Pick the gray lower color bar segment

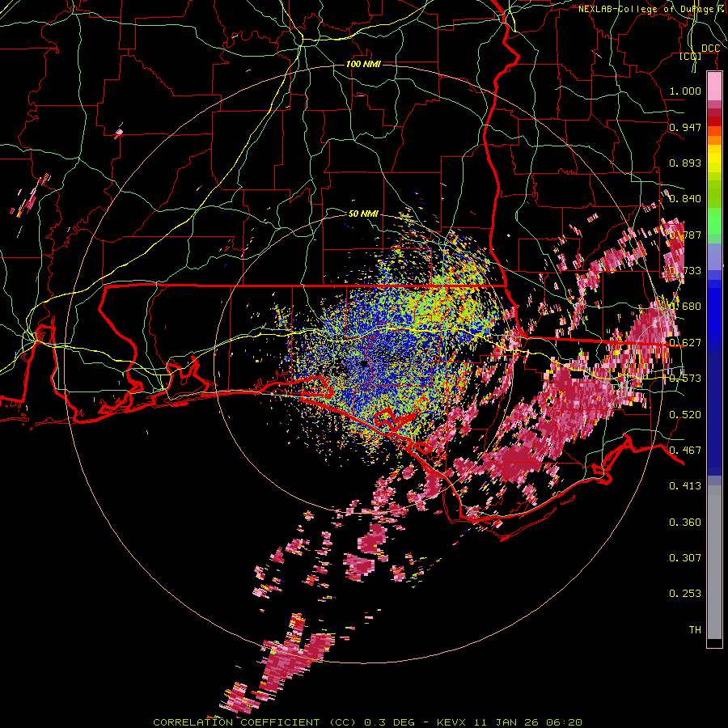click(x=714, y=562)
